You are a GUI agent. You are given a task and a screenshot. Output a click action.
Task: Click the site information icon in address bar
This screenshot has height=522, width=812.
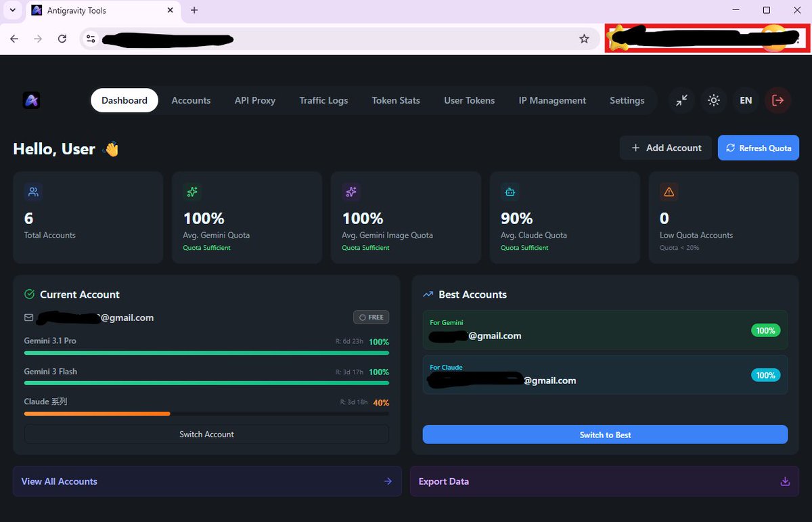tap(91, 39)
